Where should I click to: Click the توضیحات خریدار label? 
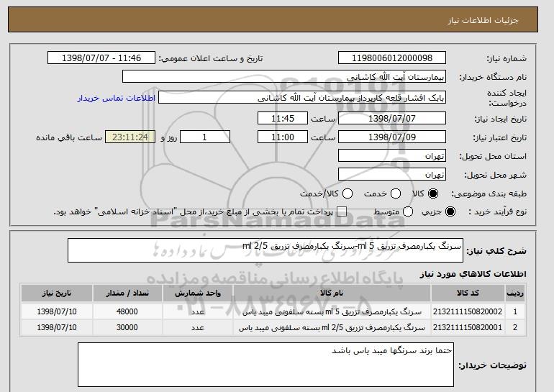[x=493, y=365]
